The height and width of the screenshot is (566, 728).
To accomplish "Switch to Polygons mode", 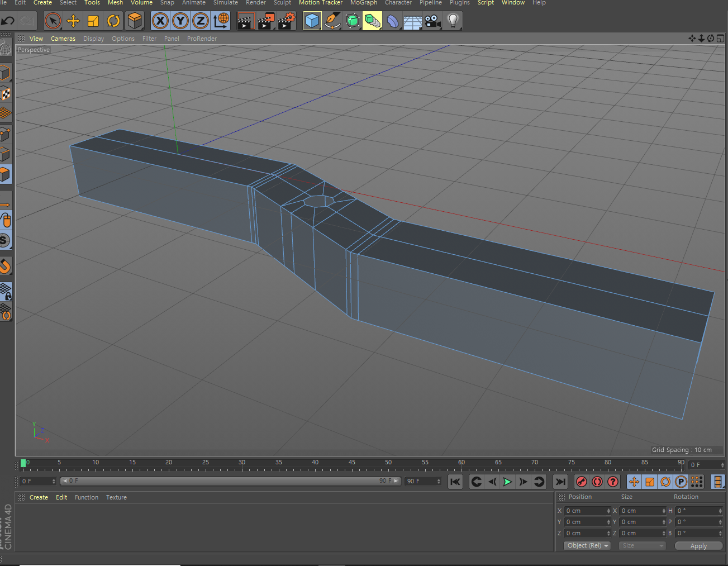I will (x=6, y=174).
